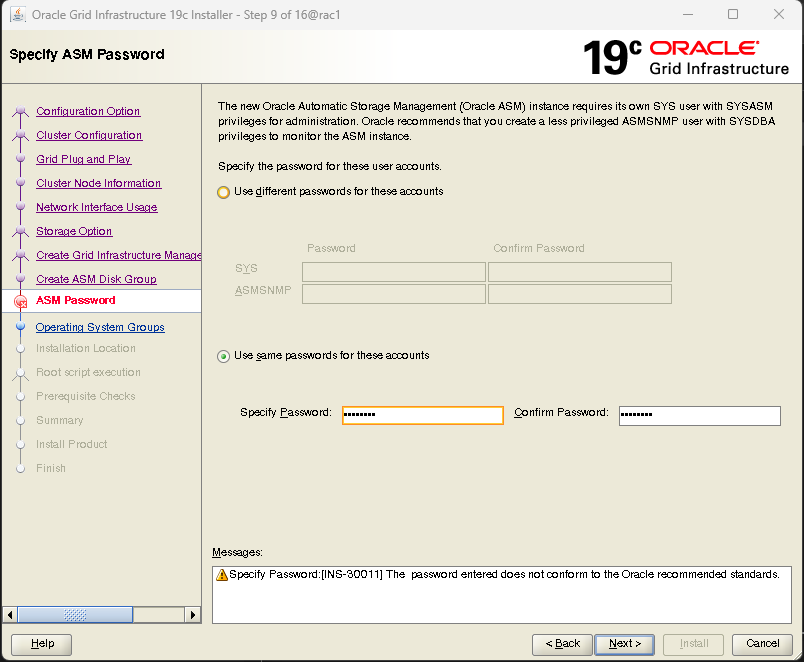804x662 pixels.
Task: Click the SYS confirm password field
Action: click(x=579, y=272)
